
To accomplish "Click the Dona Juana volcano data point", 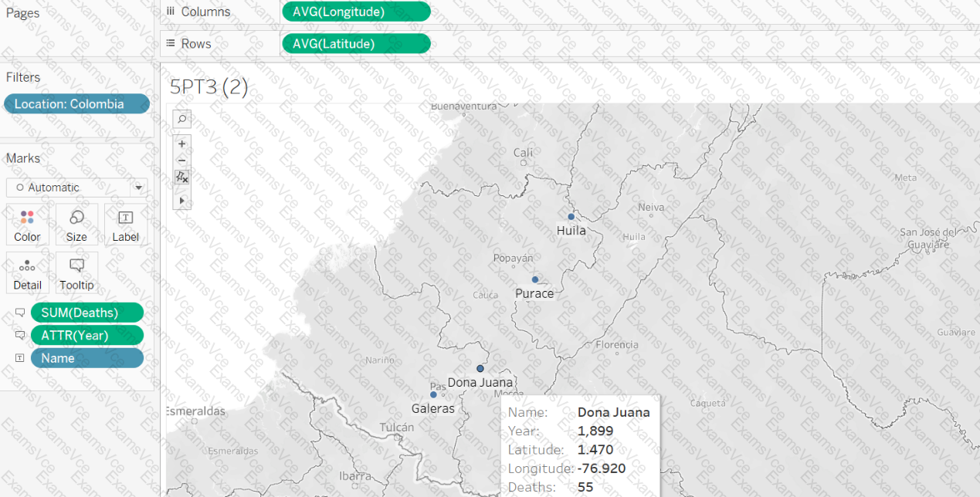I will [480, 369].
